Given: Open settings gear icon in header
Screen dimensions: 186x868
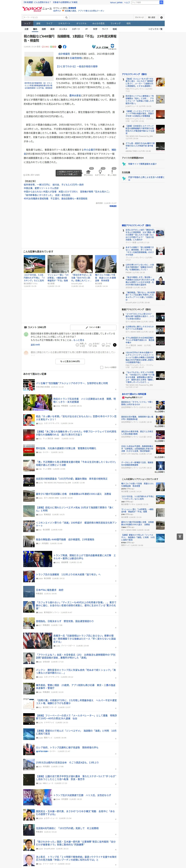Looking at the screenshot, I should [161, 17].
